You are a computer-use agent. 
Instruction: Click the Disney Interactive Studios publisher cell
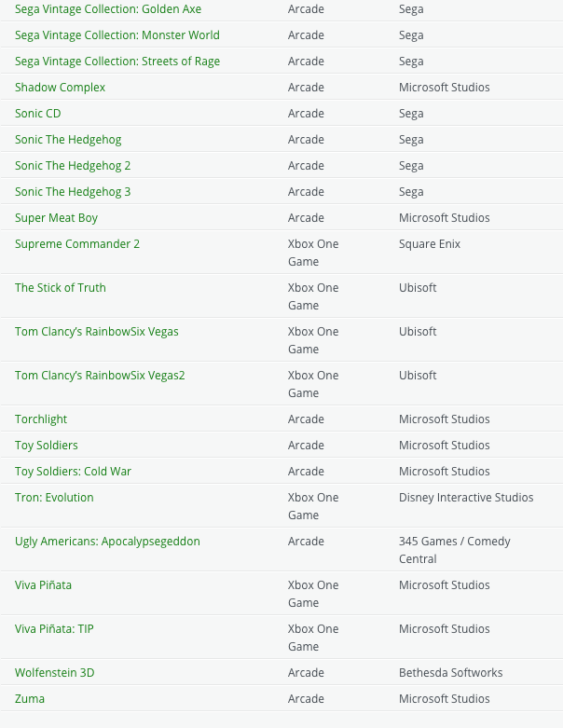[x=466, y=498]
